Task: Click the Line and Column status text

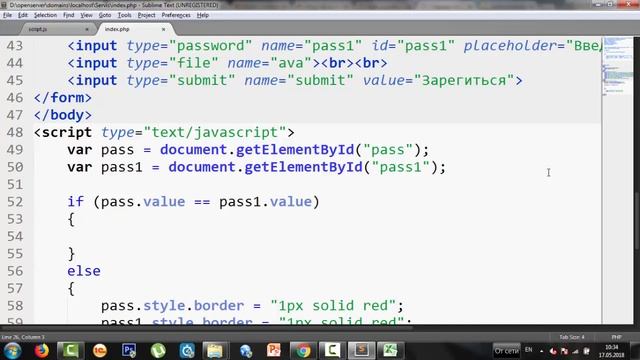Action: point(23,337)
